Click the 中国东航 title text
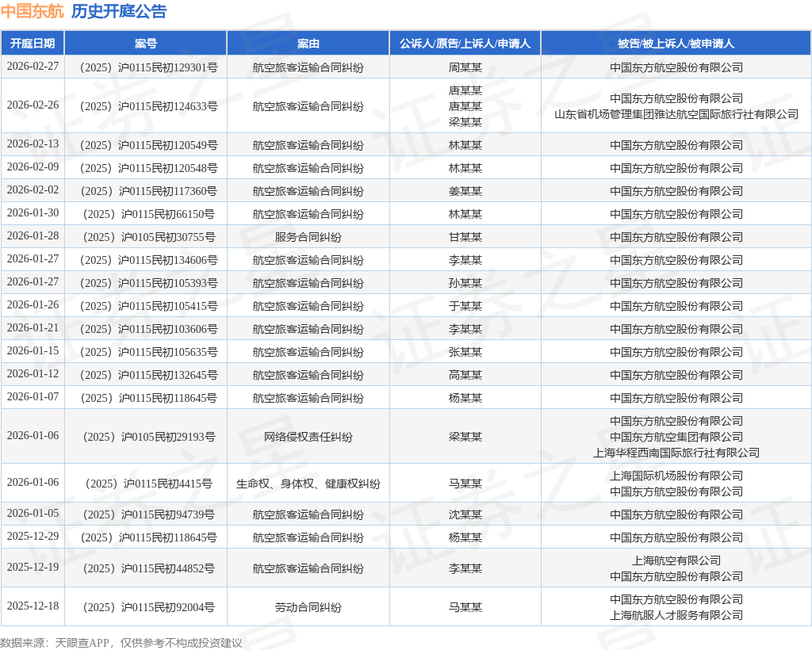The width and height of the screenshot is (812, 650). pyautogui.click(x=32, y=11)
